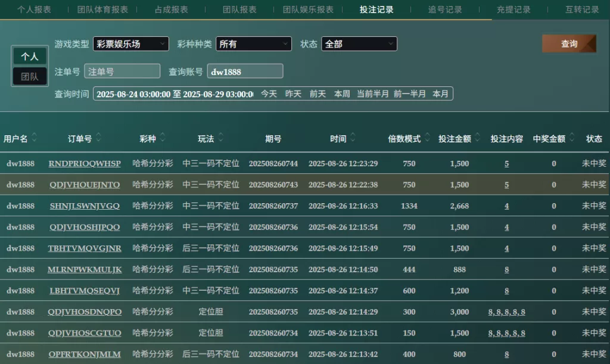The image size is (610, 364).
Task: Click the 投注内容 column header
Action: (506, 139)
